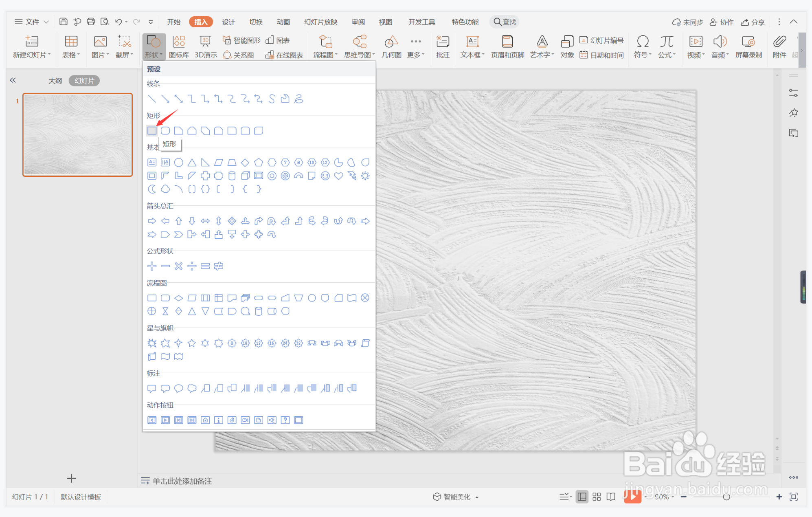Click 单击此处添加备注 notes area
The height and width of the screenshot is (517, 812).
click(x=182, y=481)
